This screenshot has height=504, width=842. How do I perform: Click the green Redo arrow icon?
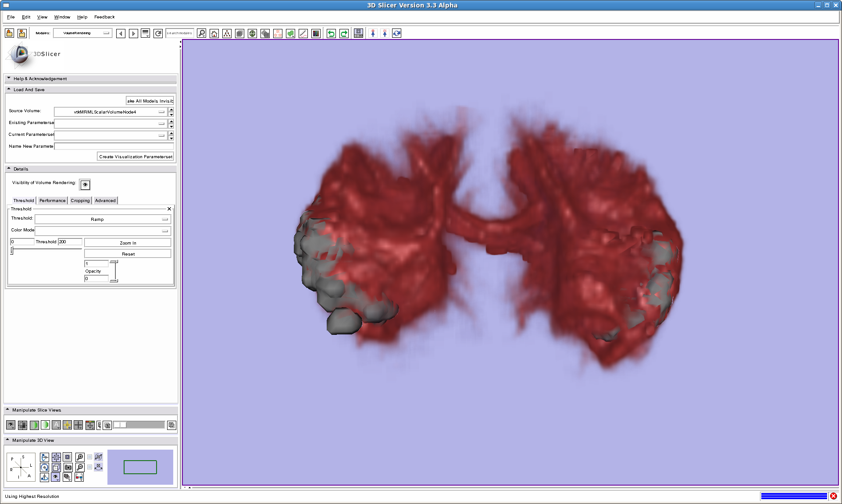pyautogui.click(x=344, y=33)
